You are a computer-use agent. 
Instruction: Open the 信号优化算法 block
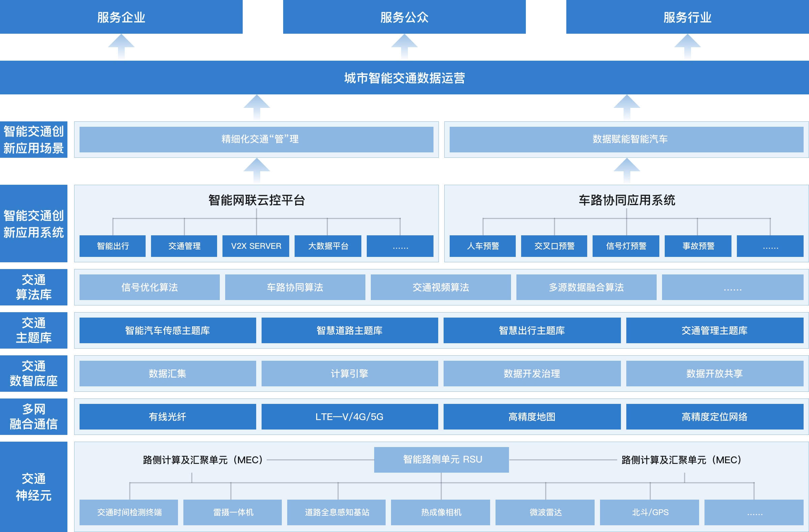150,287
